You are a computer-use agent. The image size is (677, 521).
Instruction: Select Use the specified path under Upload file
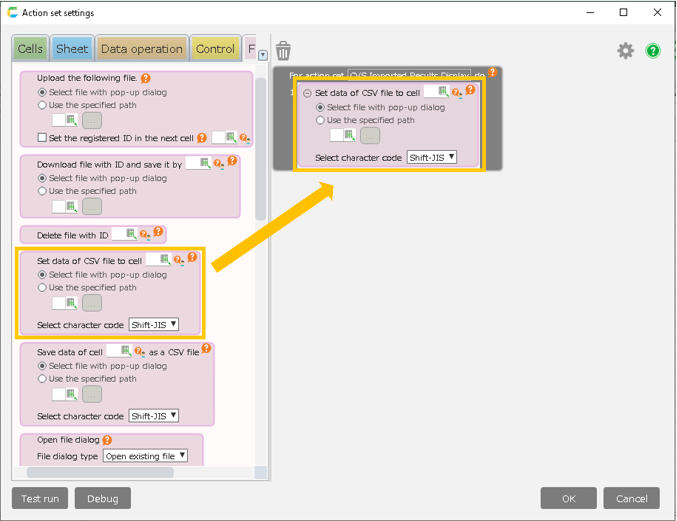click(42, 105)
